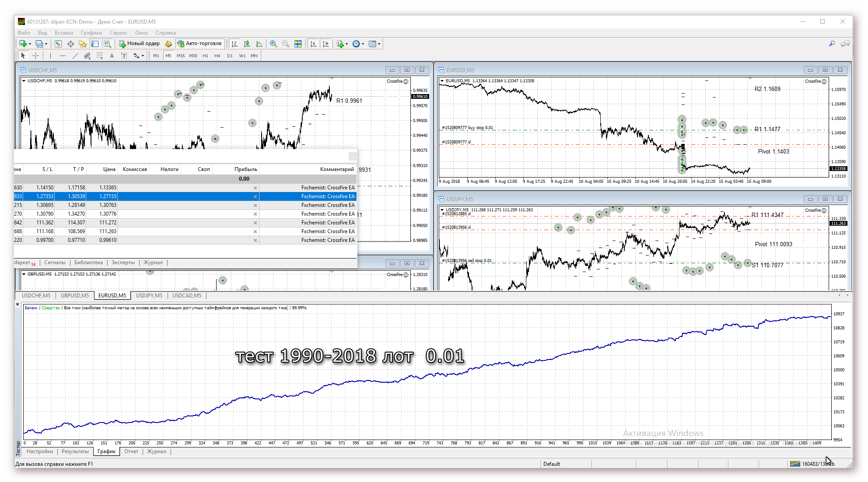This screenshot has width=868, height=482.
Task: Click the Новый ордер button
Action: click(x=140, y=44)
